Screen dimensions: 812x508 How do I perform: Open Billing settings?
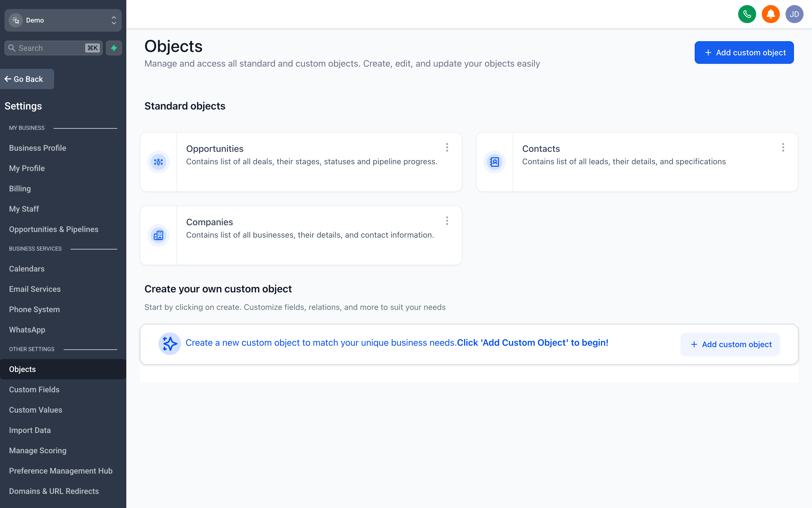20,189
